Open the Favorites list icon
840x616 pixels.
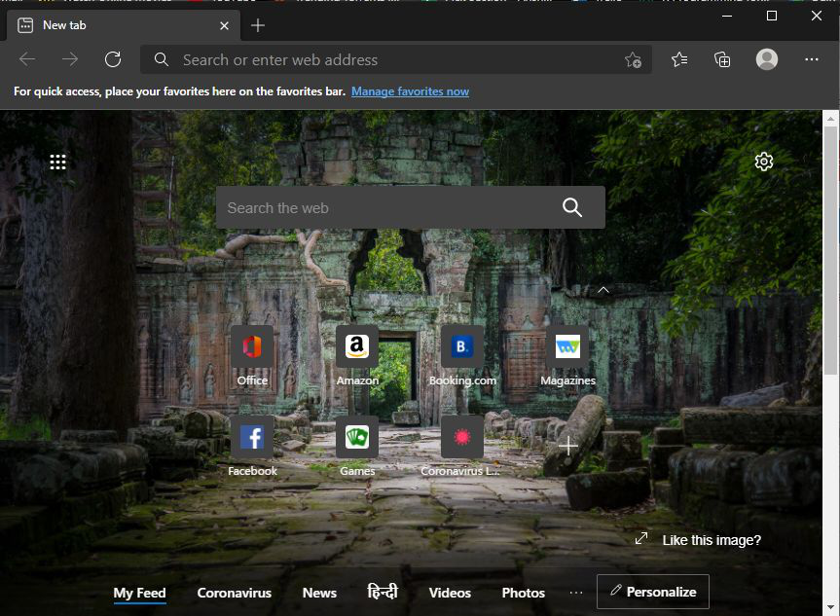click(x=679, y=59)
